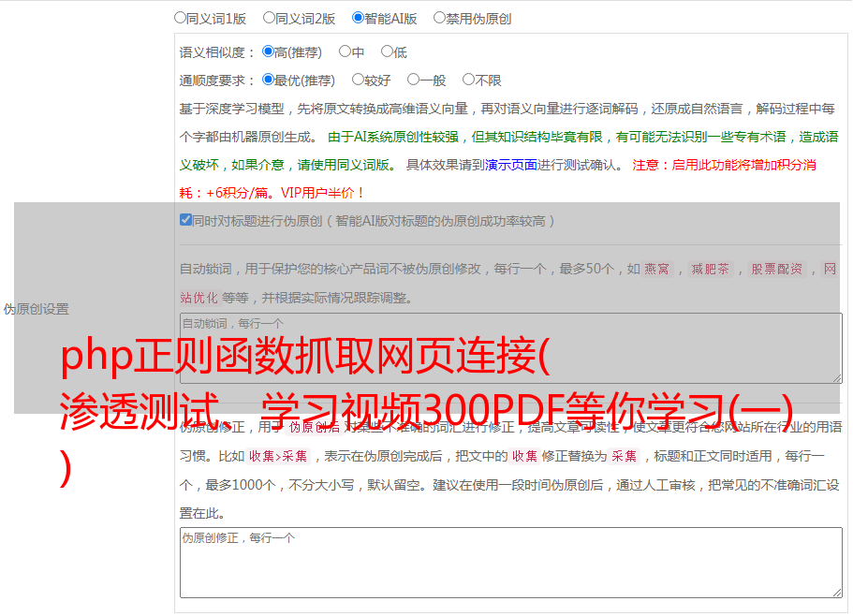Set 通顺度要求 to 一般

pos(414,80)
